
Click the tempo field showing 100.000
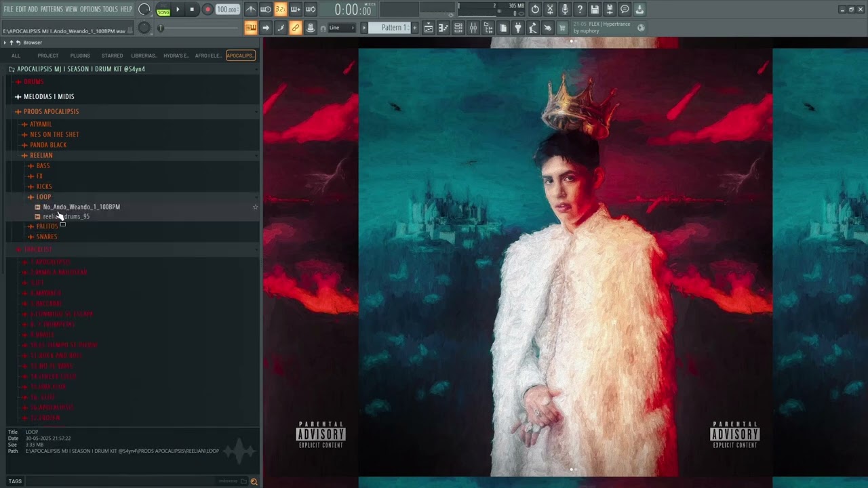click(x=227, y=9)
